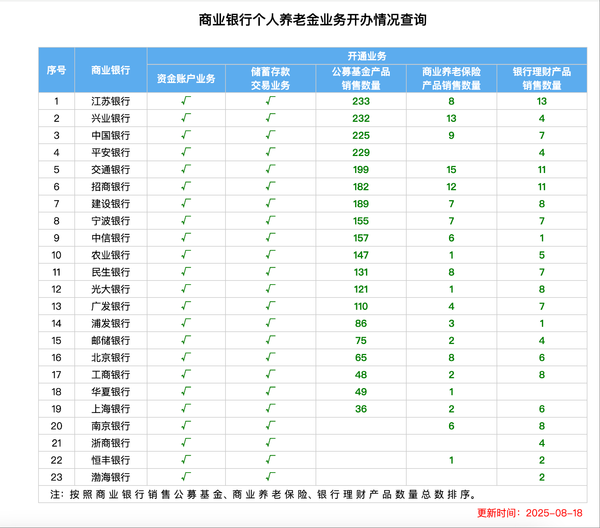Click the 储蓄存款交易业务 checkmark for 宁波银行

pyautogui.click(x=271, y=220)
